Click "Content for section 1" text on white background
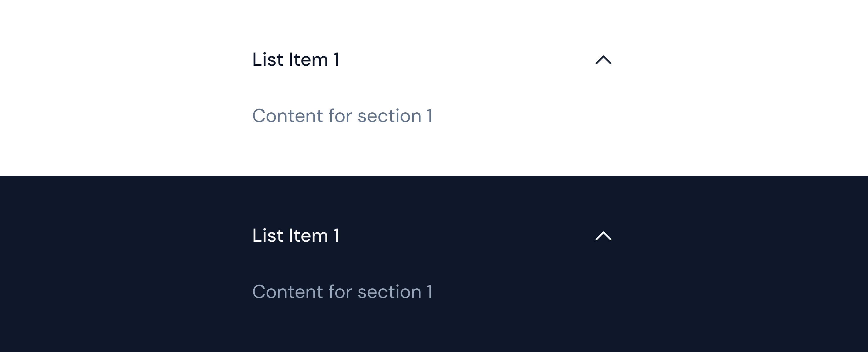868x352 pixels. pyautogui.click(x=342, y=116)
